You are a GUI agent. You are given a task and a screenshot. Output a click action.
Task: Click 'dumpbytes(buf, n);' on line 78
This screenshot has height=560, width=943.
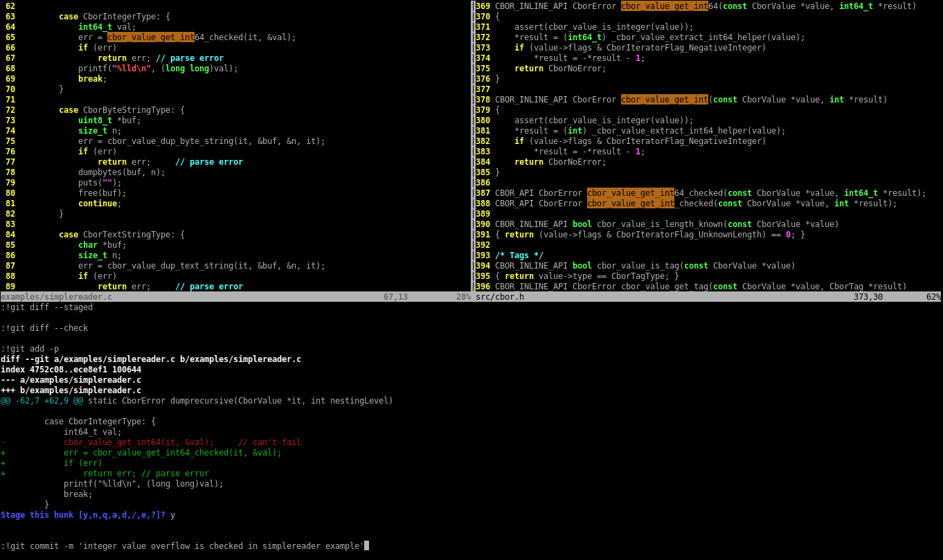point(122,172)
